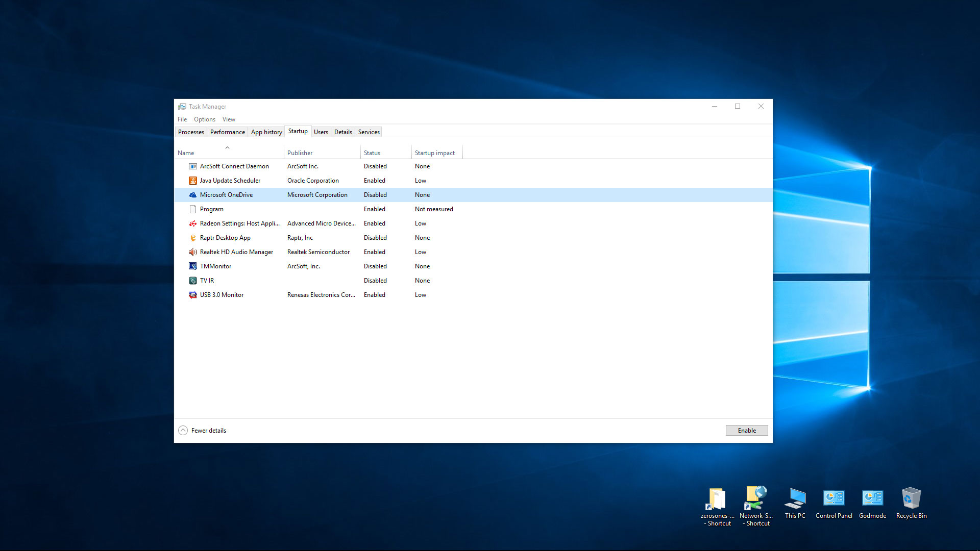Select the Realtek HD Audio Manager name

pyautogui.click(x=236, y=252)
